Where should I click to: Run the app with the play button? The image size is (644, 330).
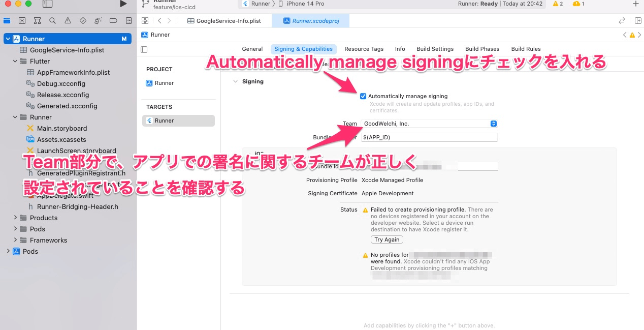coord(123,4)
